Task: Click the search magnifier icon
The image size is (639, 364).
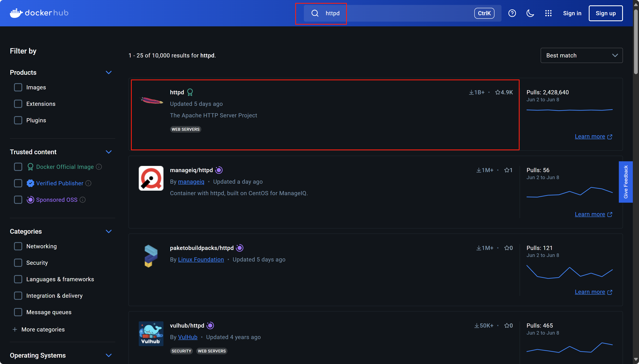Action: point(315,13)
